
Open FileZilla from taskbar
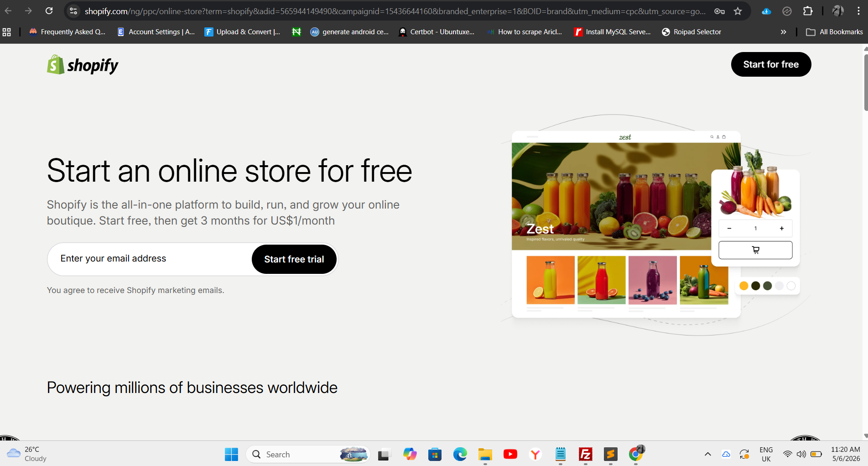[585, 454]
